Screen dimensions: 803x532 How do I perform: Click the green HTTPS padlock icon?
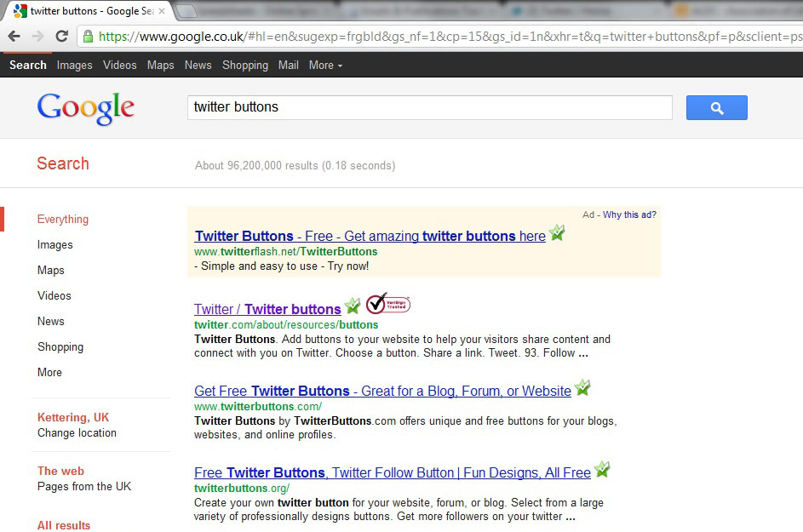point(88,36)
